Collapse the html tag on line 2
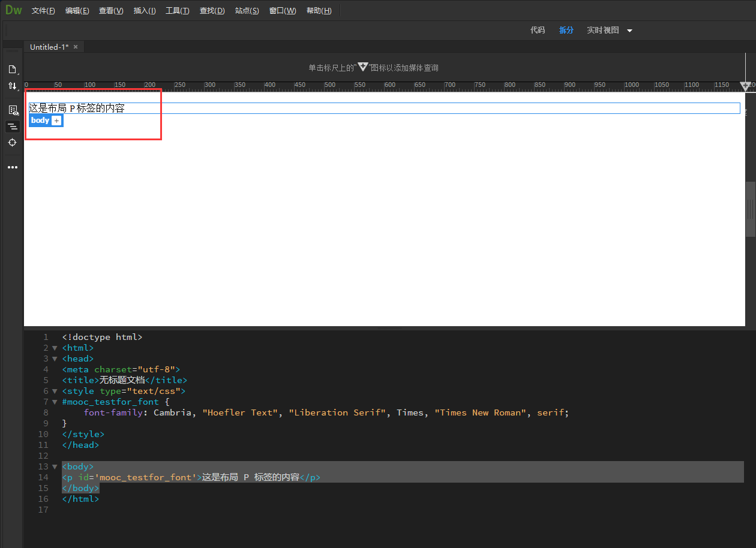 [x=55, y=348]
